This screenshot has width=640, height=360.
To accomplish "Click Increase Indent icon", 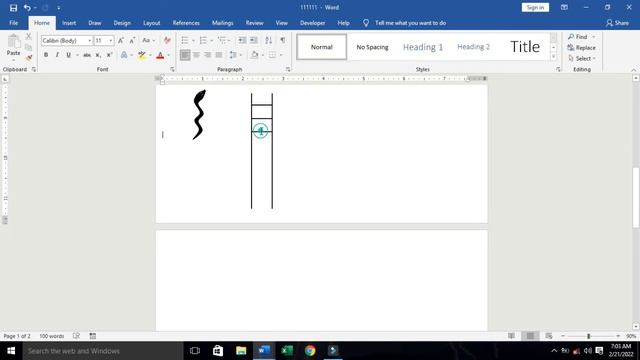I will pos(253,40).
